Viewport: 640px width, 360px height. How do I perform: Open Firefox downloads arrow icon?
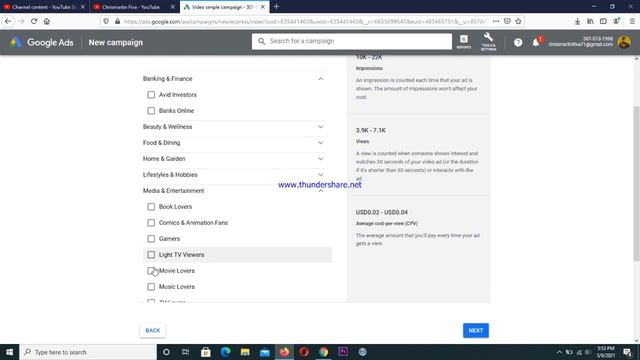(577, 21)
